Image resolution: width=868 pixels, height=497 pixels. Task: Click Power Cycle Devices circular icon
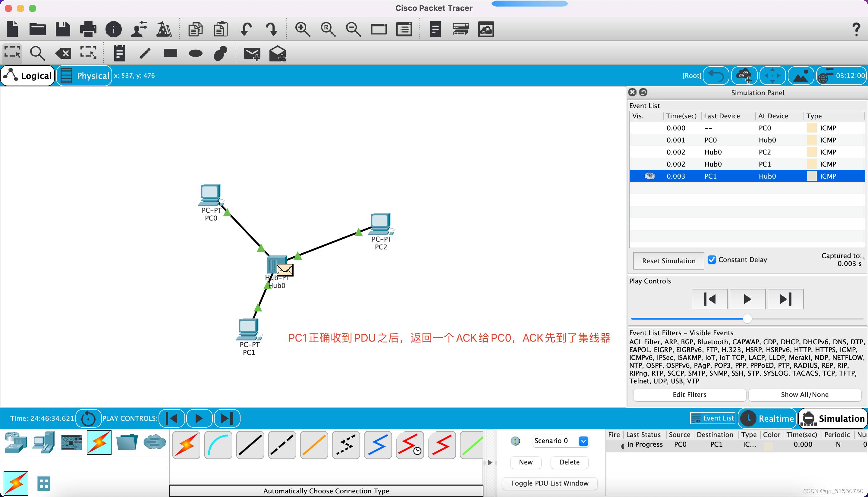pyautogui.click(x=88, y=418)
